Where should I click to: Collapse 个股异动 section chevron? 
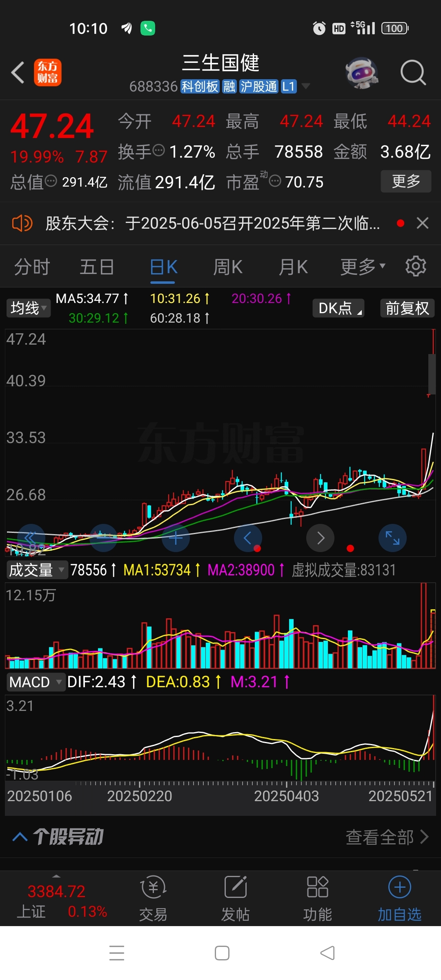click(x=20, y=837)
